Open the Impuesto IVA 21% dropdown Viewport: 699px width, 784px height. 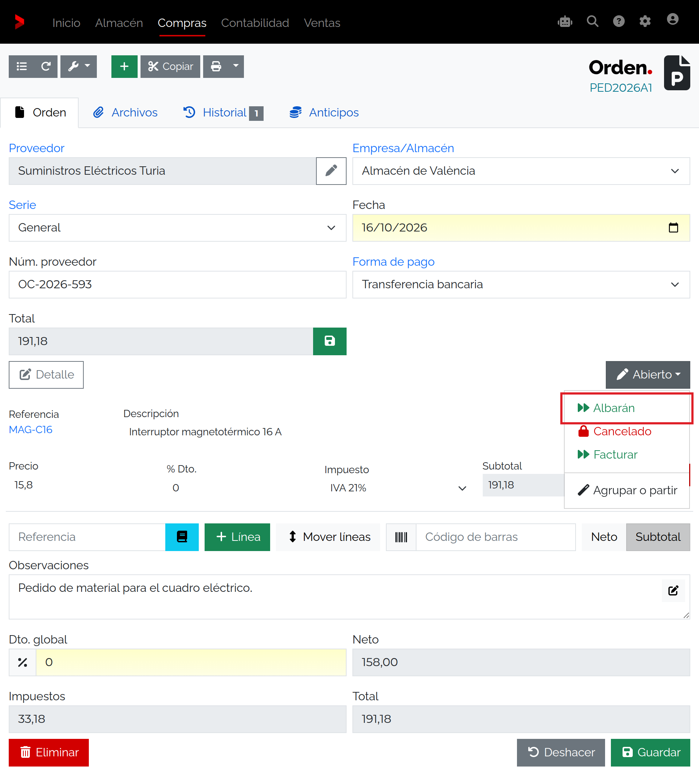(398, 488)
